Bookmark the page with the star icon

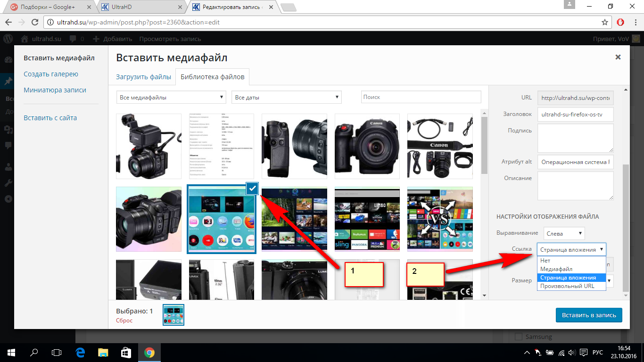click(x=605, y=22)
